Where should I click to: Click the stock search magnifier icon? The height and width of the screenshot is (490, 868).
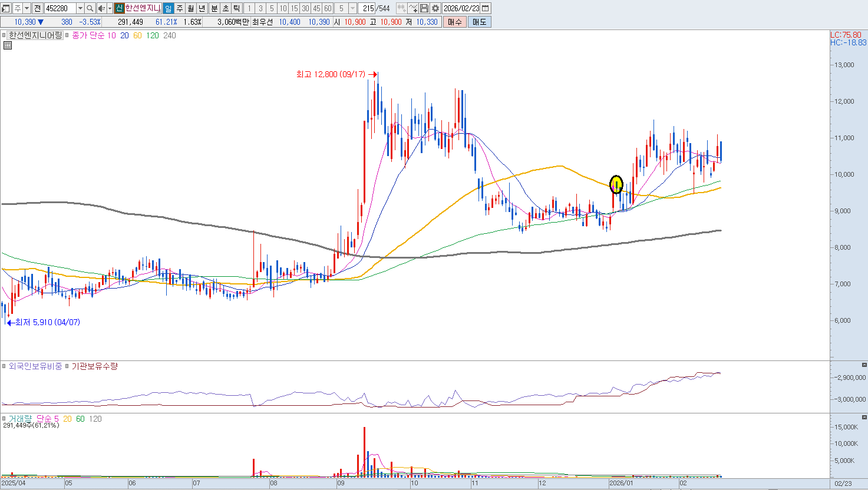90,8
